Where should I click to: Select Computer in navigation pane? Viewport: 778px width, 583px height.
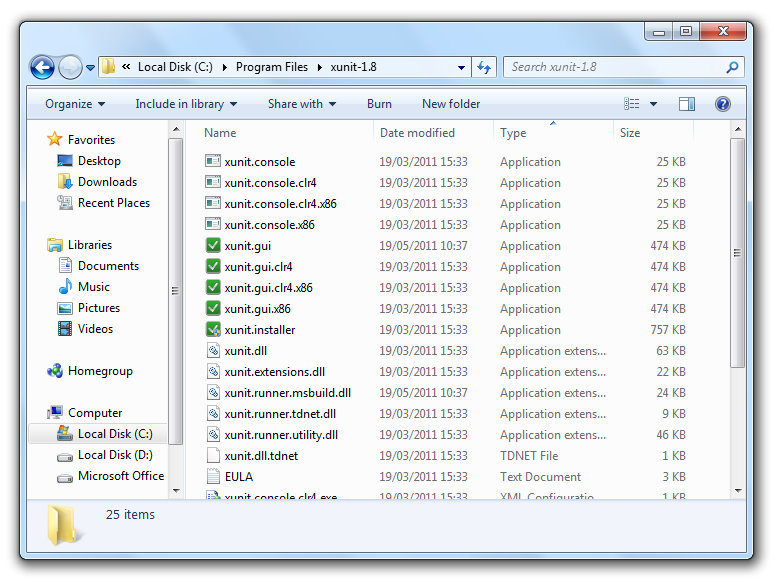[95, 413]
